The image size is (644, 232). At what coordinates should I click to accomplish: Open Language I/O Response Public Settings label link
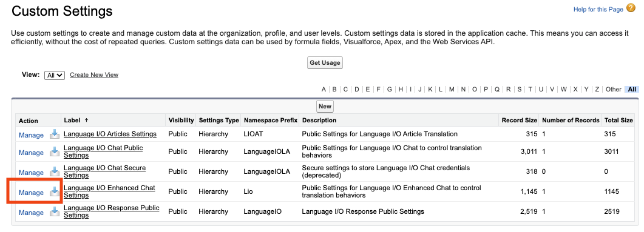point(111,211)
